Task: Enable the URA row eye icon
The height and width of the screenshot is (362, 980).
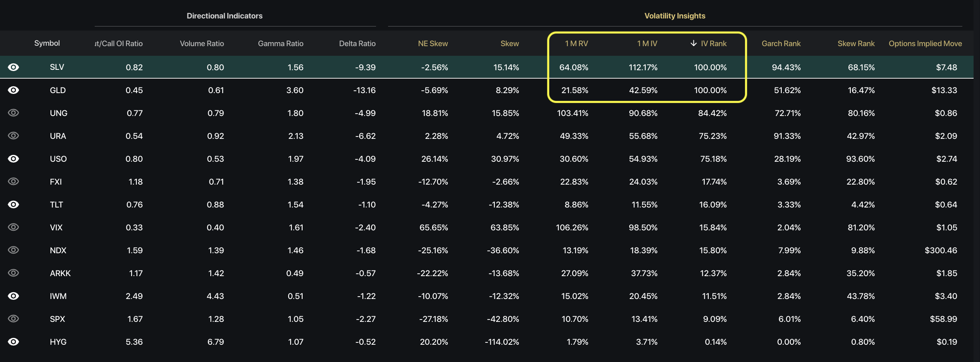Action: [x=13, y=136]
